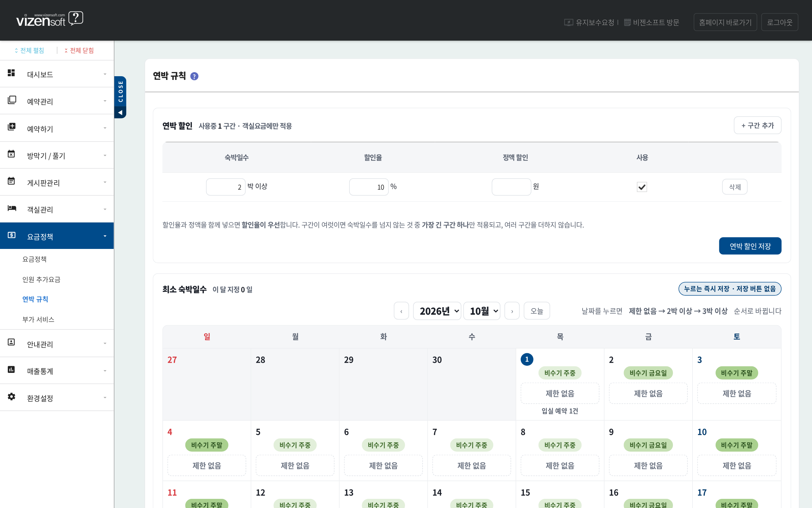Click the 오늘 button
The image size is (812, 508).
(537, 311)
